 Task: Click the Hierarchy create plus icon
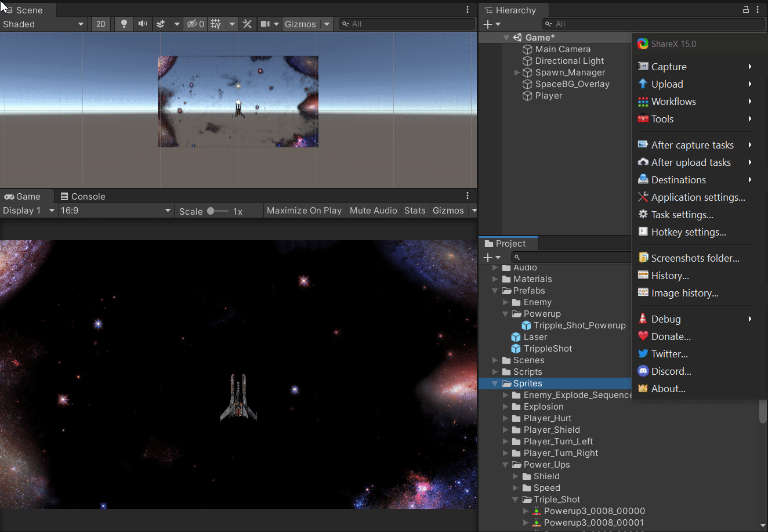coord(487,24)
